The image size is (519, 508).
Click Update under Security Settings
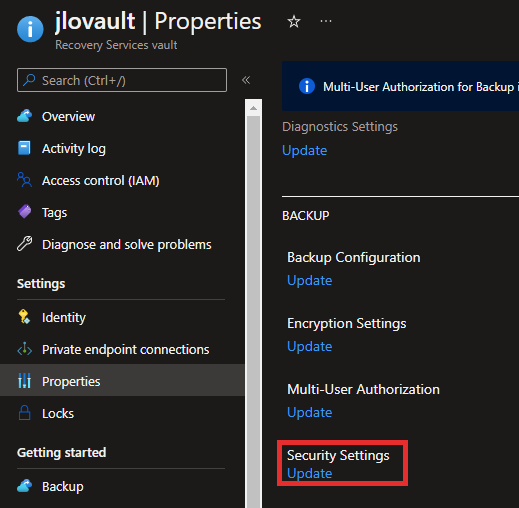[309, 473]
